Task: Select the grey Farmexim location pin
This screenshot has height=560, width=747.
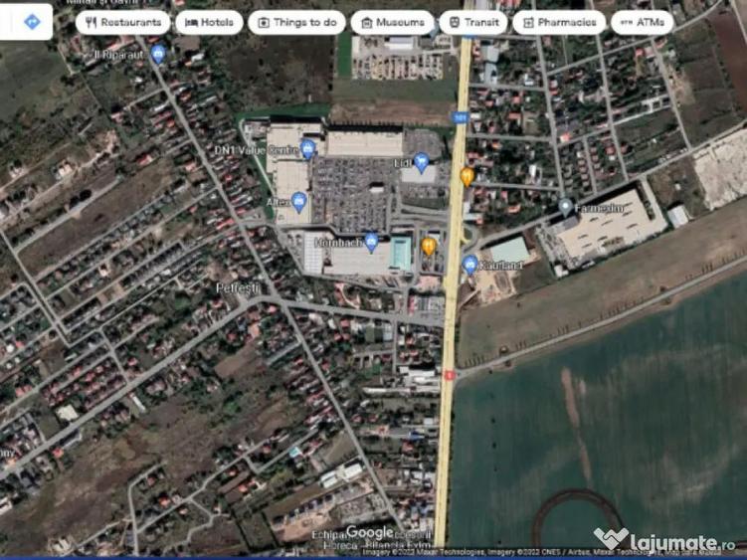Action: pos(565,207)
